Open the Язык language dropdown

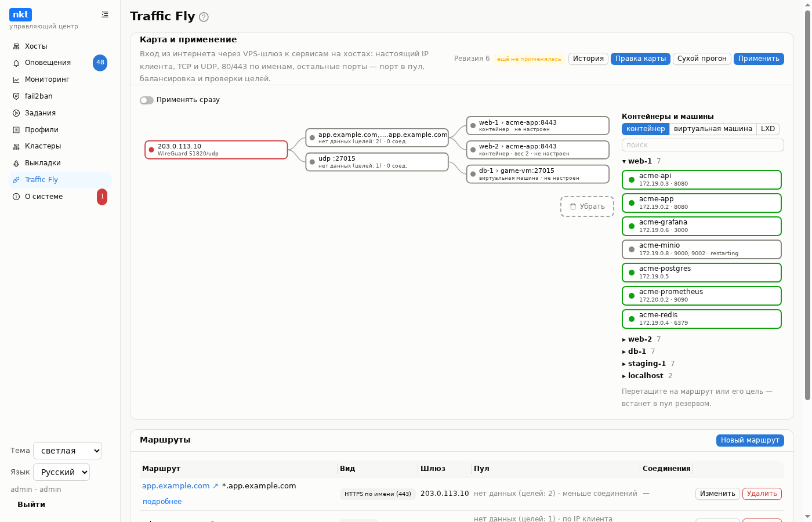click(x=61, y=472)
